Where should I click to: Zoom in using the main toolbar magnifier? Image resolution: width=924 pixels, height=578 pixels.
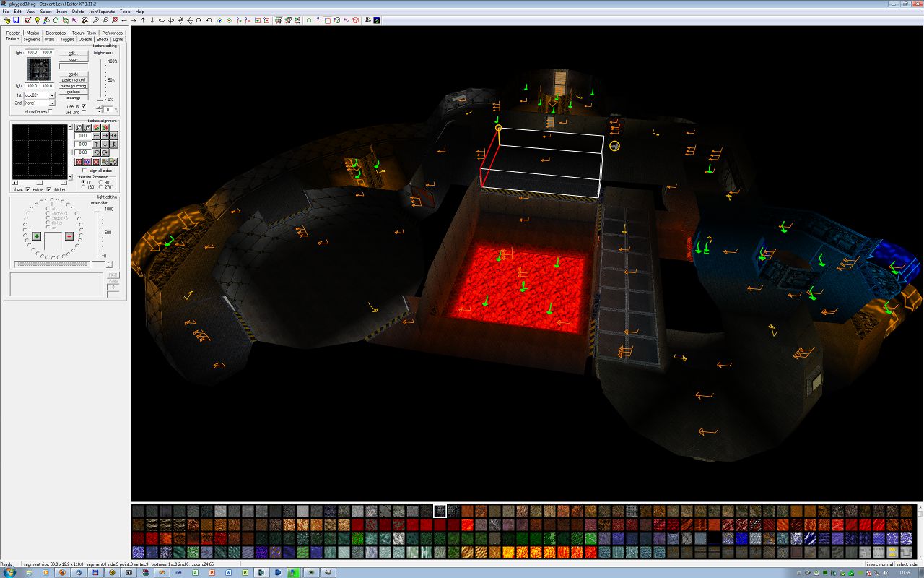tap(96, 20)
